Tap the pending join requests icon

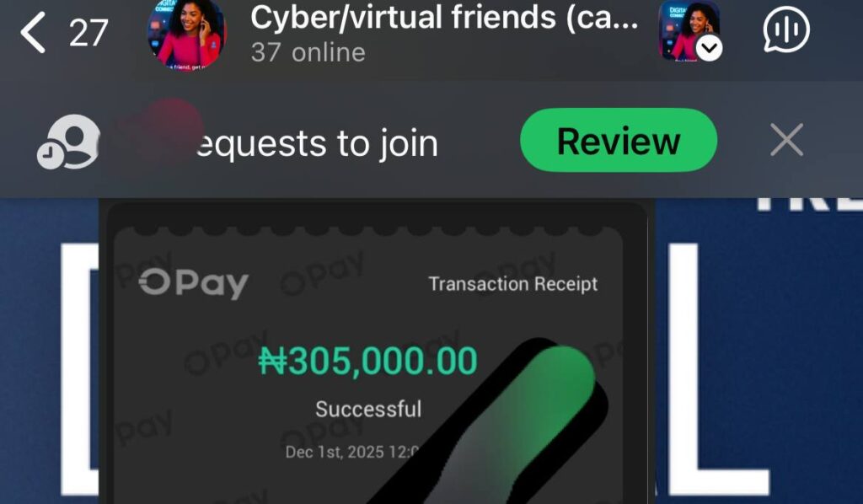point(69,142)
